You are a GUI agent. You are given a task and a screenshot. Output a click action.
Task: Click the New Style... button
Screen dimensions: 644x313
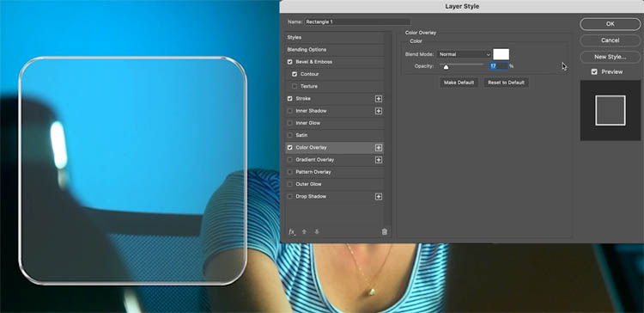[x=610, y=57]
